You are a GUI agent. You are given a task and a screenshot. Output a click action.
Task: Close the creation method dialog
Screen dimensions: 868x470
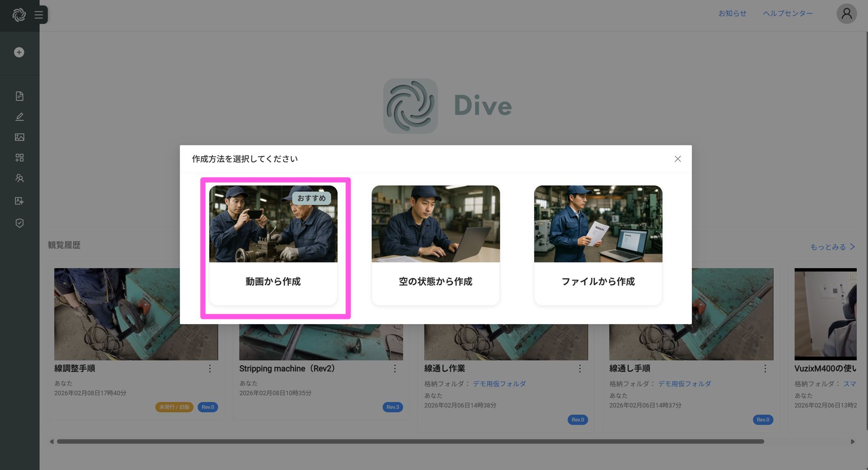[x=677, y=159]
